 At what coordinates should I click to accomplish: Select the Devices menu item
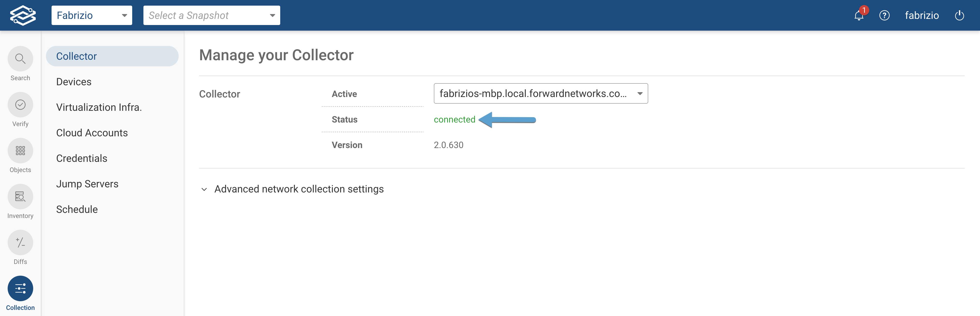74,82
